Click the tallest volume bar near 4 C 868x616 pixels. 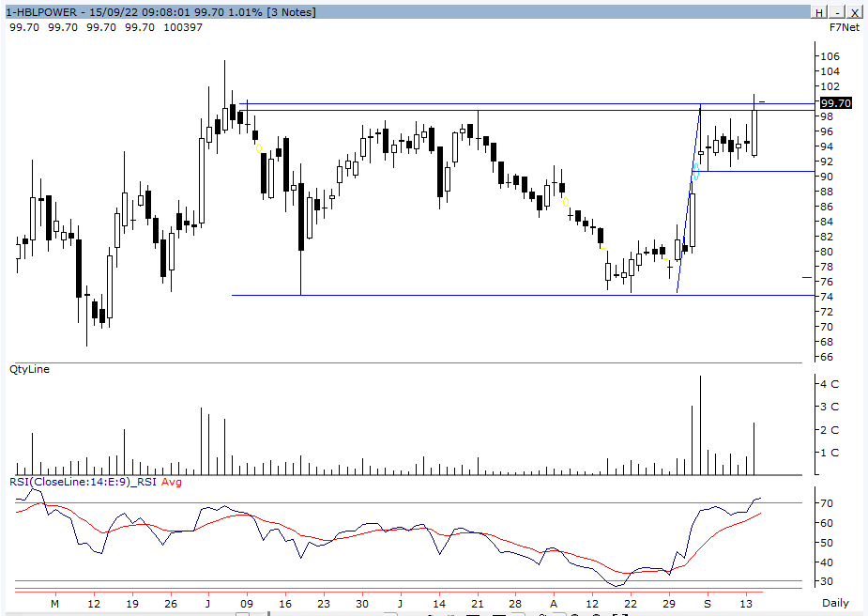click(x=700, y=424)
